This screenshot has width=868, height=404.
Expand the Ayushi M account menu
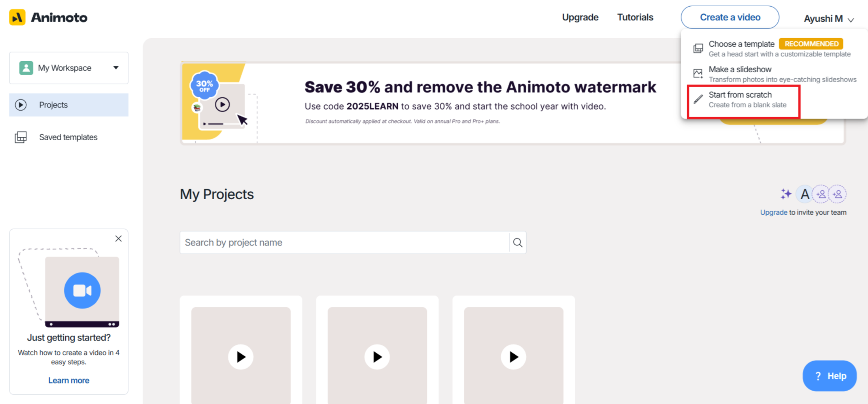point(829,19)
